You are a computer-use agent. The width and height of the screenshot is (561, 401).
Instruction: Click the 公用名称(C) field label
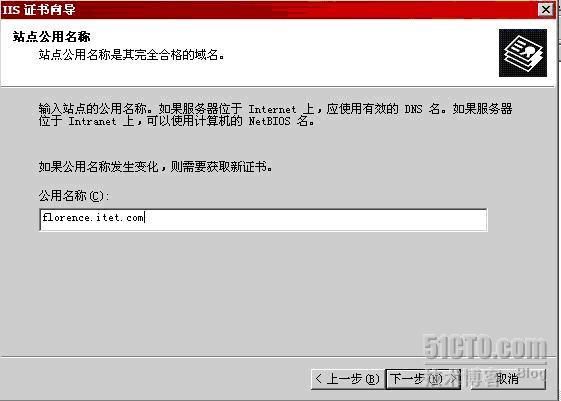pos(74,196)
